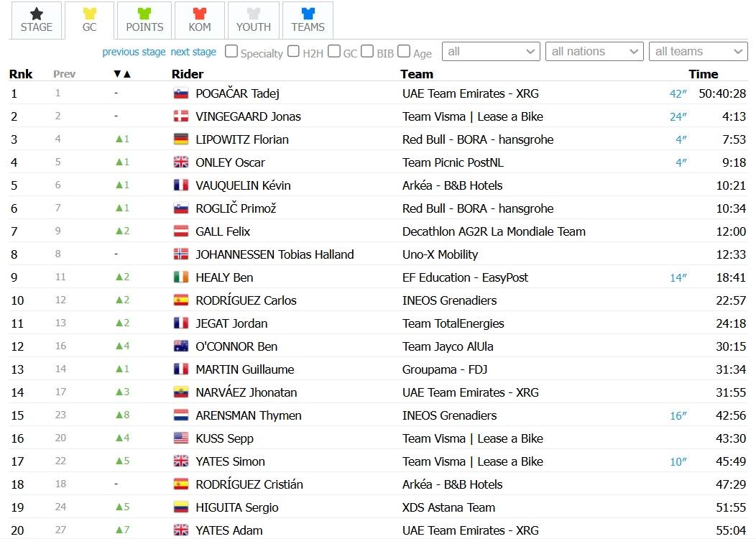Image resolution: width=756 pixels, height=539 pixels.
Task: Click the blue jersey TEAMS icon
Action: tap(308, 14)
